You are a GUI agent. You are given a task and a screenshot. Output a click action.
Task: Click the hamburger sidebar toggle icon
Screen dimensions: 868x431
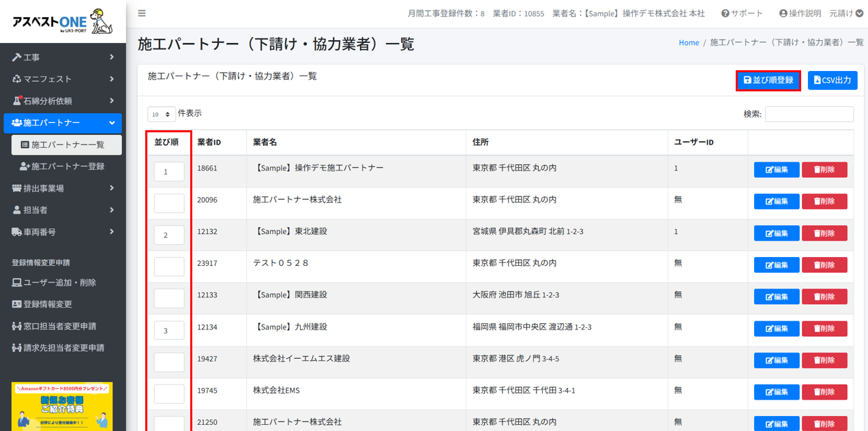click(x=142, y=13)
